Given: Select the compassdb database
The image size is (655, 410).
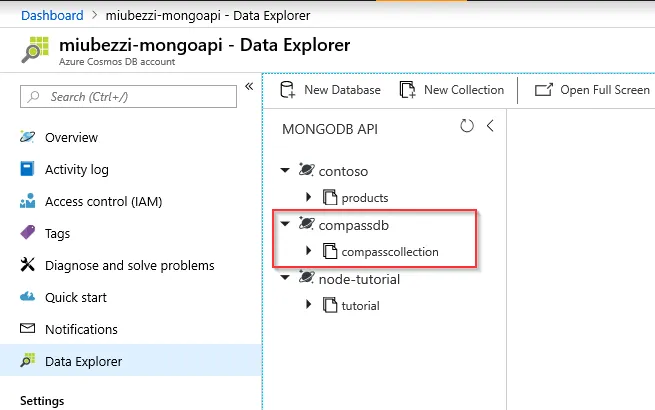Looking at the screenshot, I should [x=353, y=225].
